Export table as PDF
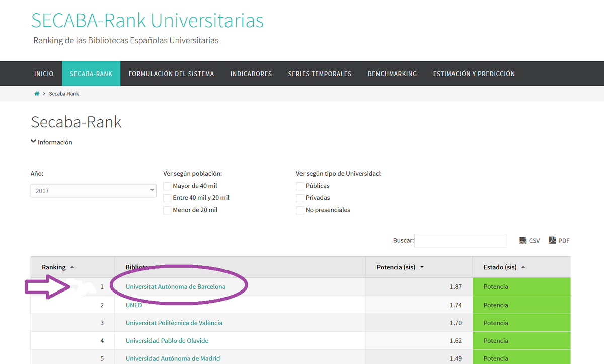The height and width of the screenshot is (364, 604). 559,241
